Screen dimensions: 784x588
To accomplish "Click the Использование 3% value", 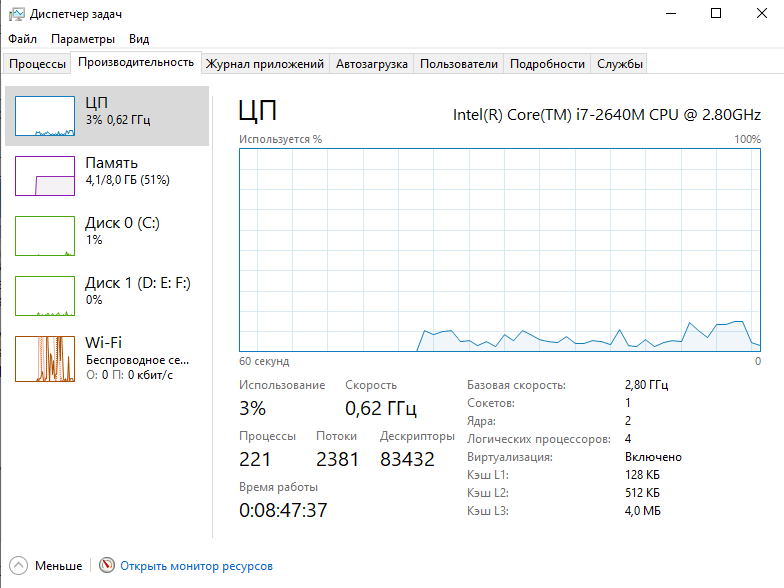I will point(252,408).
